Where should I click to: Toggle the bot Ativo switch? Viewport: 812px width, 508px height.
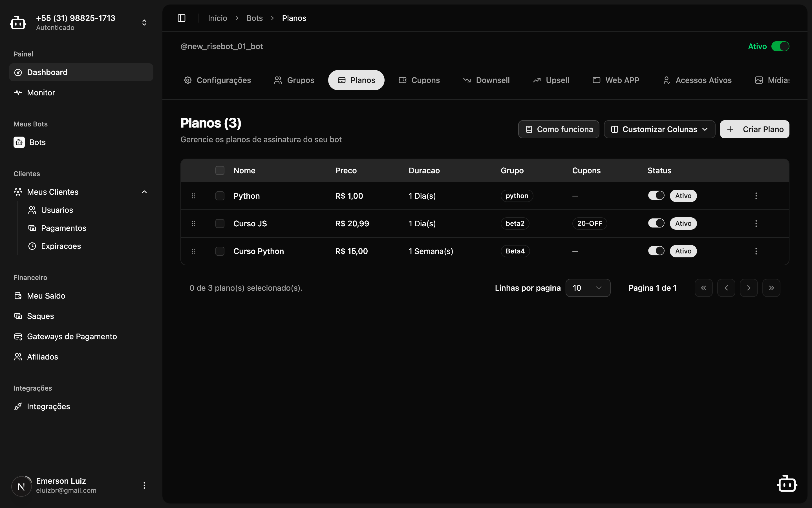[x=780, y=46]
